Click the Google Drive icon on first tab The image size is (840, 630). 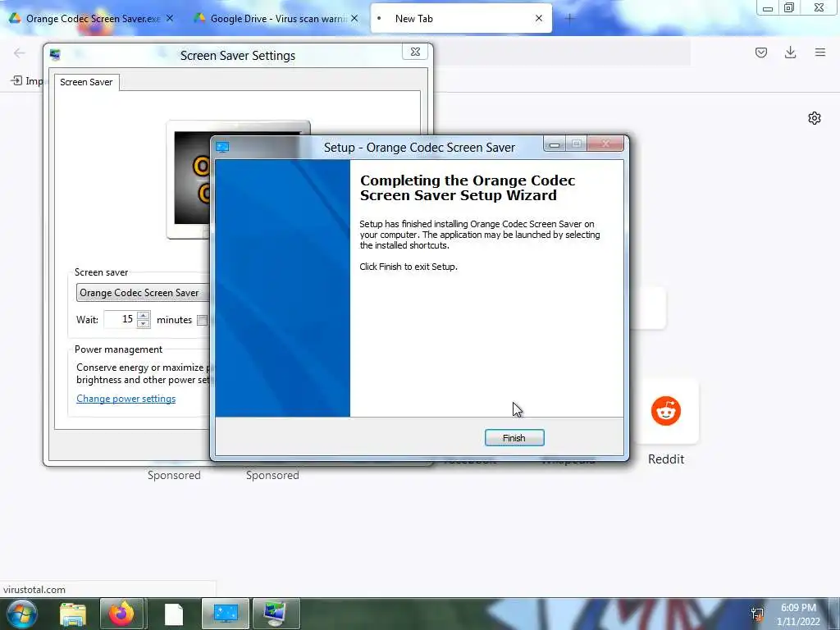coord(15,18)
